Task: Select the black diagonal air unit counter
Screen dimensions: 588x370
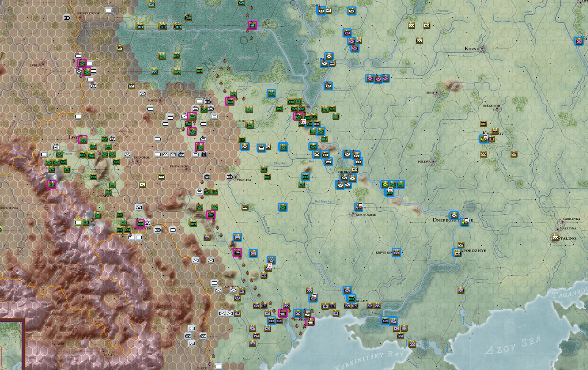Action: [188, 17]
